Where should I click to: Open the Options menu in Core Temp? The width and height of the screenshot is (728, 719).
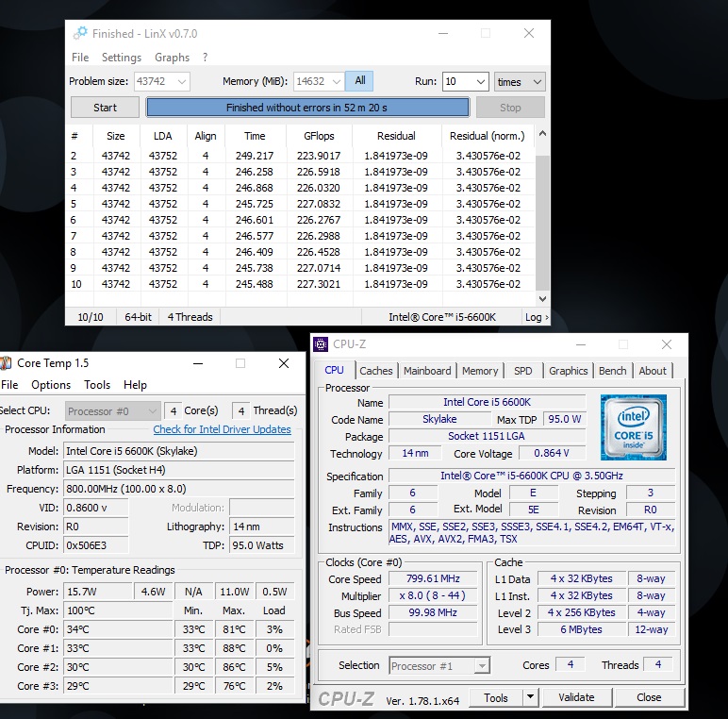click(51, 385)
